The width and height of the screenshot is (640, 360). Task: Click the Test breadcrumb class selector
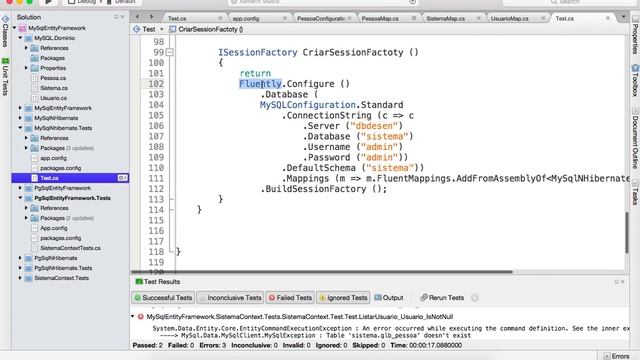(149, 29)
